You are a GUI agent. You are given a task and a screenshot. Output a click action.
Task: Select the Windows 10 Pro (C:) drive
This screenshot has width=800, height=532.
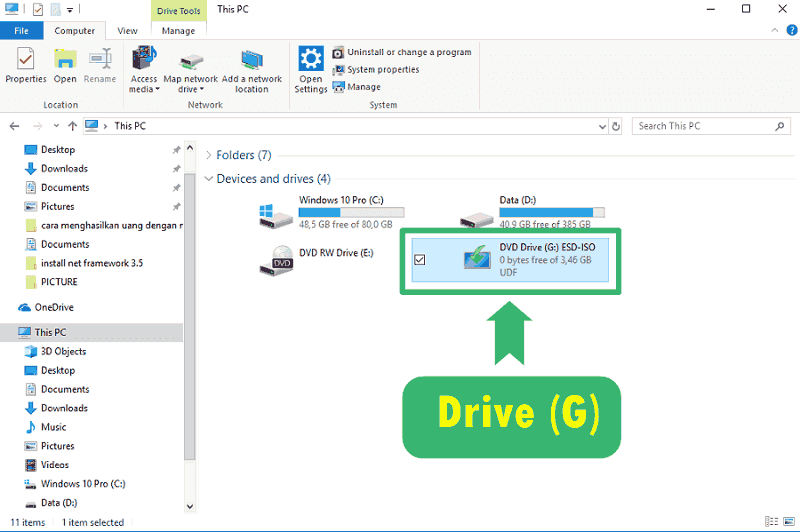[x=332, y=212]
